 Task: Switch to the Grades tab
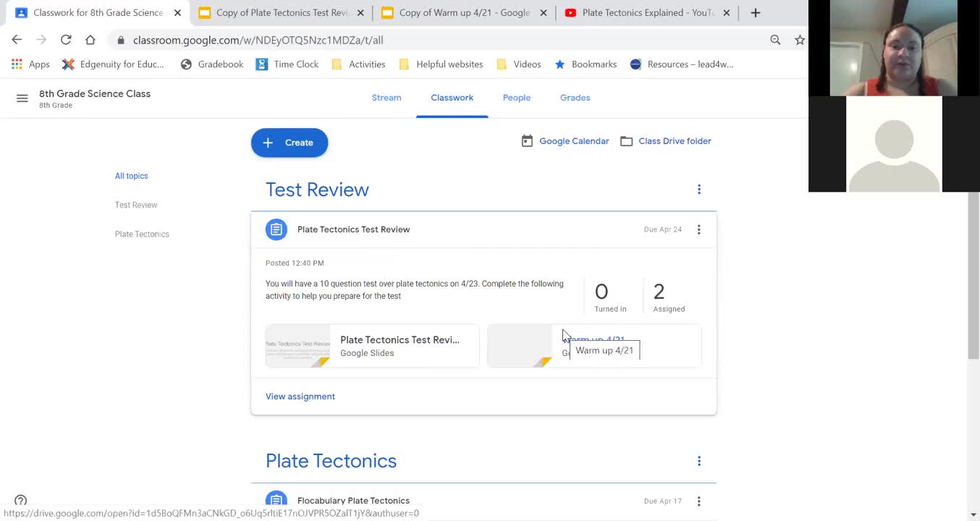point(575,98)
